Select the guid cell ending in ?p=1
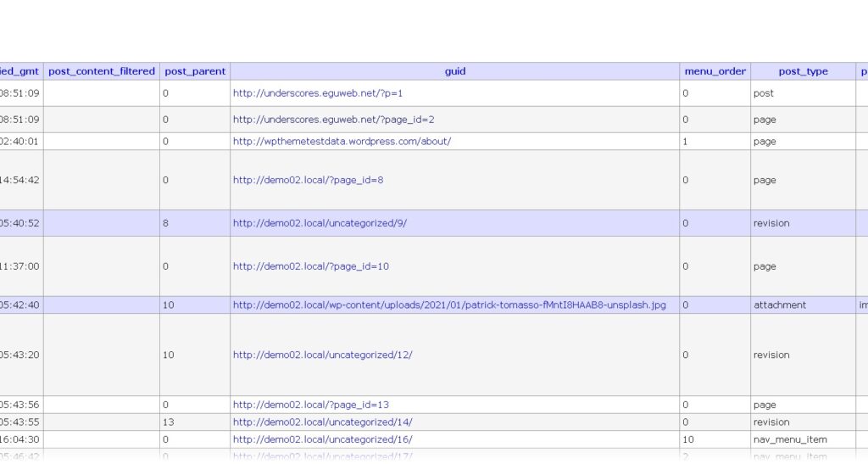The height and width of the screenshot is (464, 868). click(318, 93)
